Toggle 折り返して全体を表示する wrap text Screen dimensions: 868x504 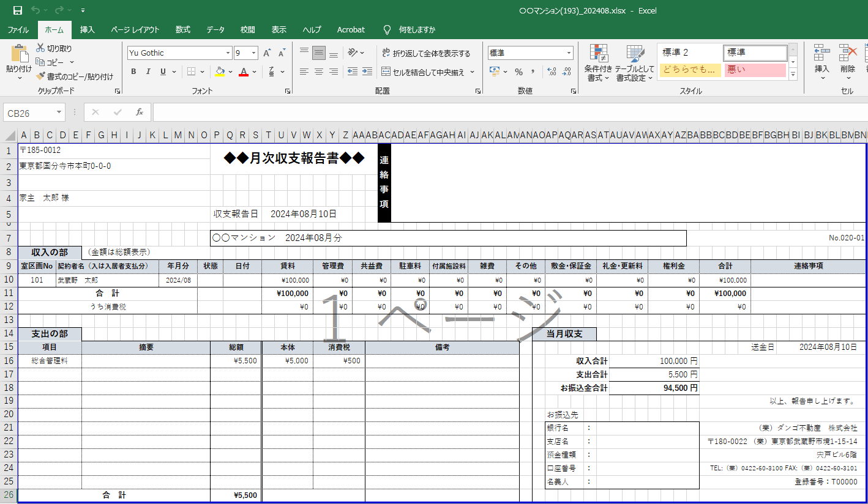point(426,53)
